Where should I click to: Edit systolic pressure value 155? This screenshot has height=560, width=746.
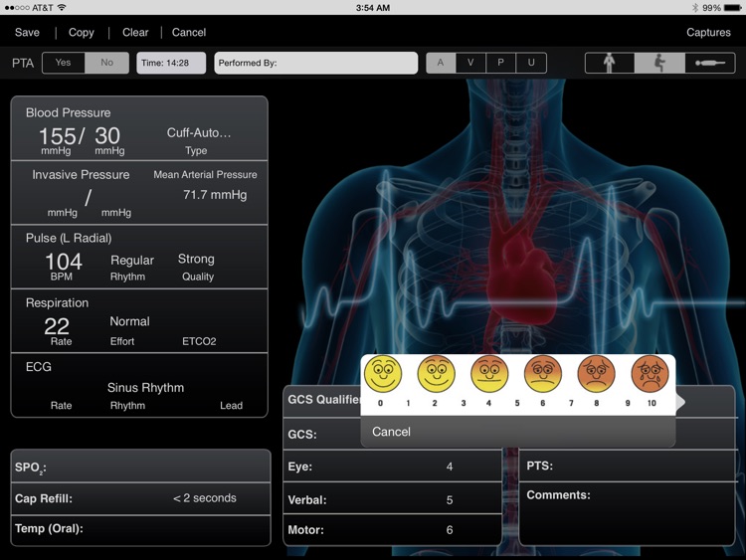(x=57, y=136)
